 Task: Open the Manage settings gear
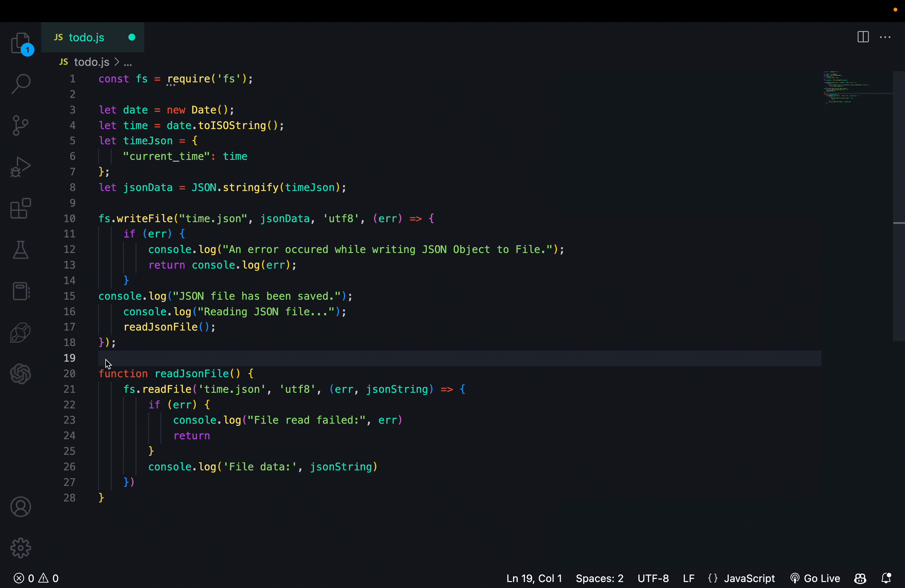point(21,548)
